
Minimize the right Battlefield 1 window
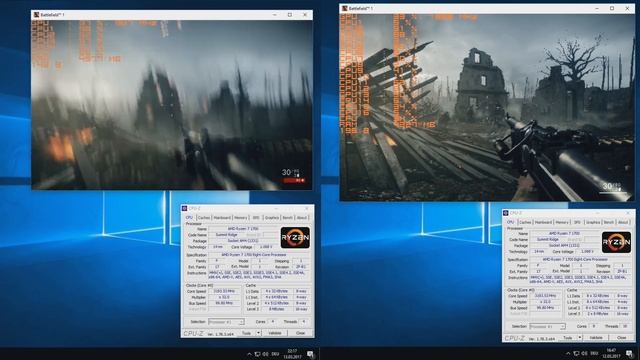[x=597, y=8]
